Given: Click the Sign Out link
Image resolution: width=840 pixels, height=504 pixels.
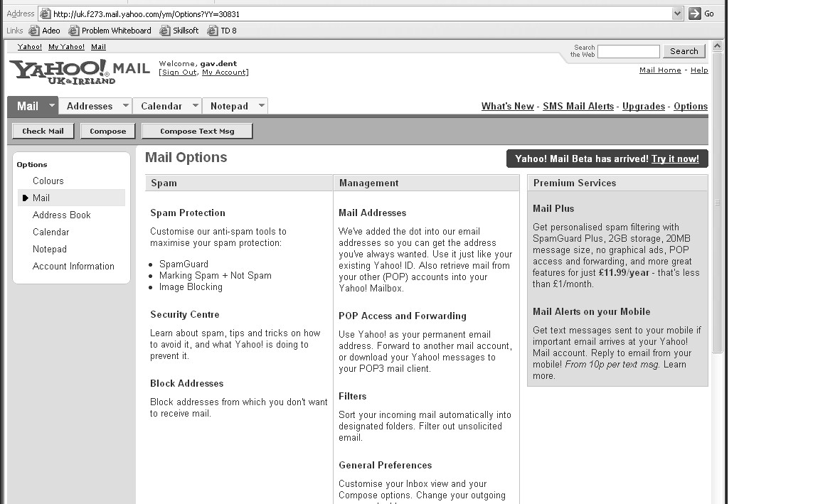Looking at the screenshot, I should (179, 73).
